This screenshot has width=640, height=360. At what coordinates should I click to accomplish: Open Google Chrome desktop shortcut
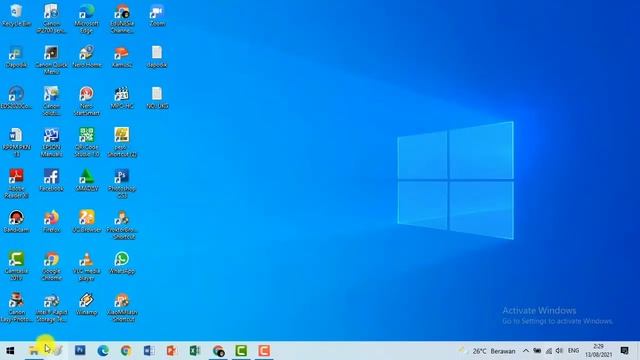click(51, 266)
